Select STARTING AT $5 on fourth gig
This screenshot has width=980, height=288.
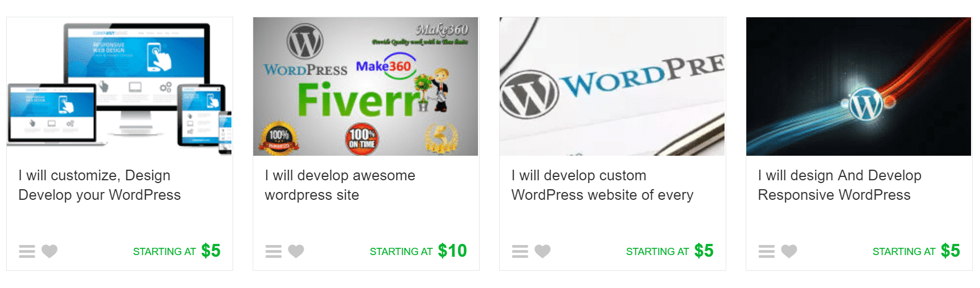click(x=916, y=251)
